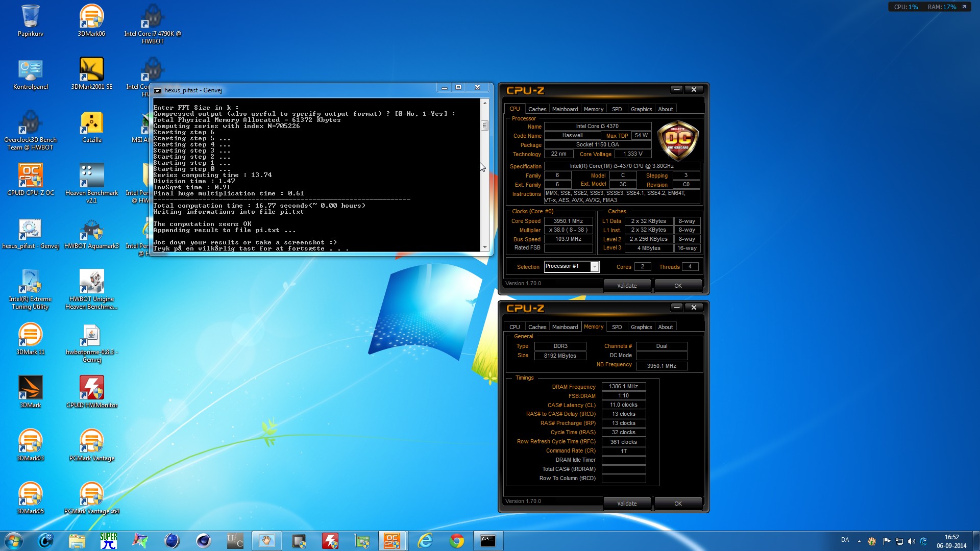Viewport: 980px width, 551px height.
Task: Launch the PCMark Vantage shortcut
Action: pyautogui.click(x=92, y=445)
